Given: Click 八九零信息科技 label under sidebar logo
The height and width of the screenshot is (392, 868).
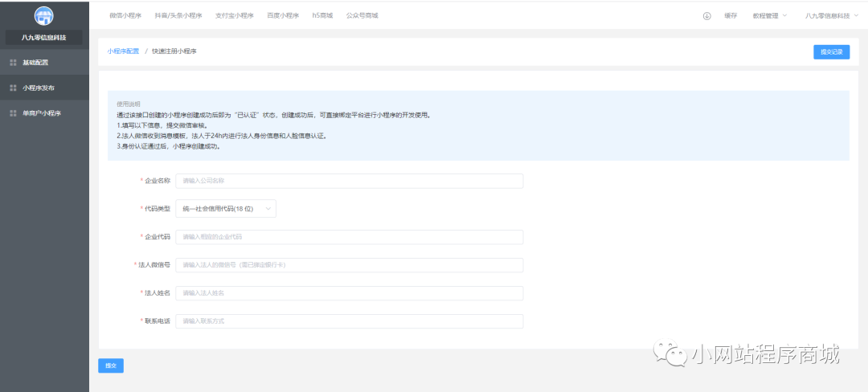Looking at the screenshot, I should 43,38.
